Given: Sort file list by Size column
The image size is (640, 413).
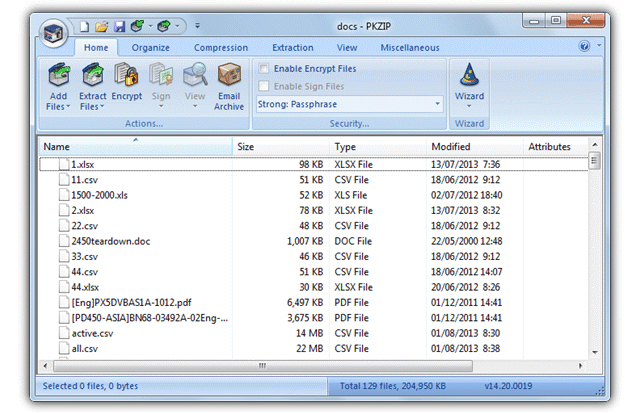Looking at the screenshot, I should click(282, 147).
